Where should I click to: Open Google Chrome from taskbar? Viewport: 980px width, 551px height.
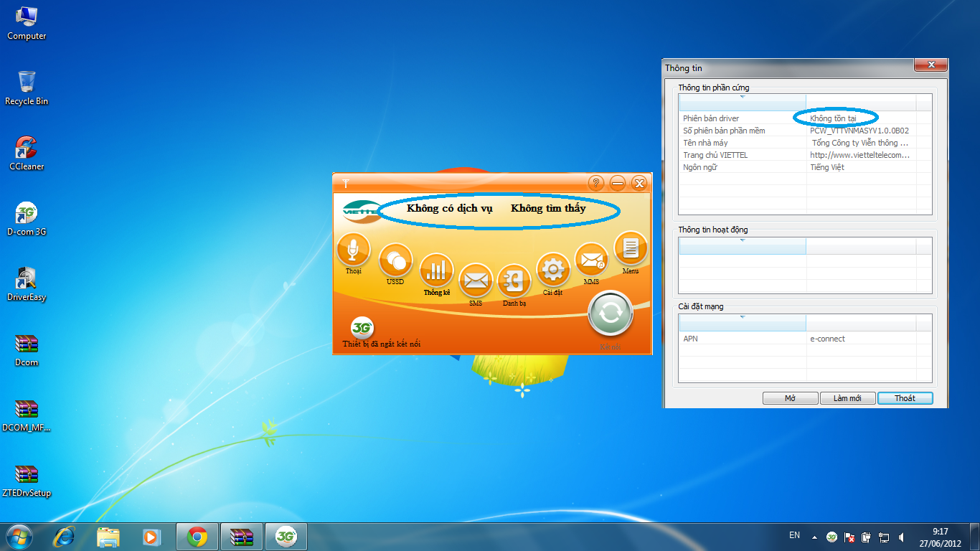[197, 536]
